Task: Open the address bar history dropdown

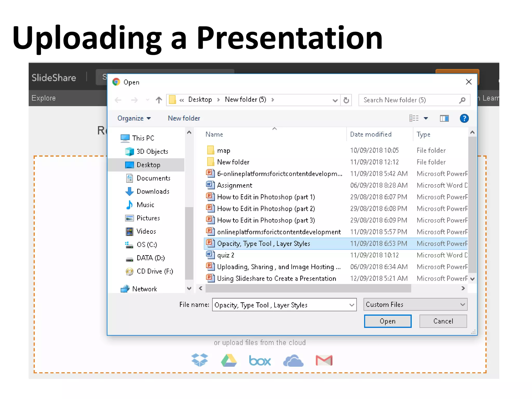Action: [x=335, y=100]
